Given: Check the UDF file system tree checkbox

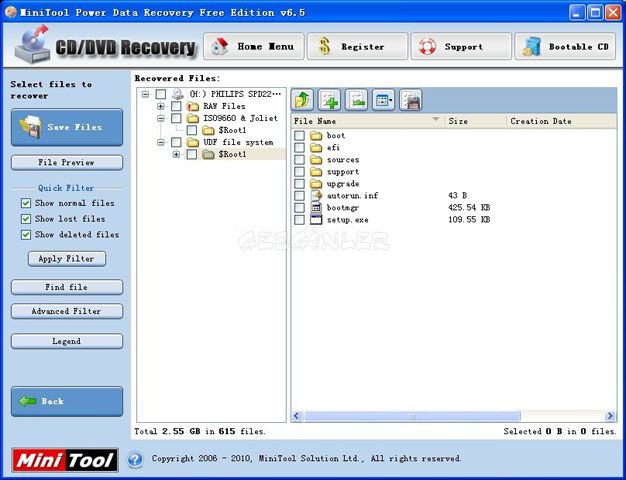Looking at the screenshot, I should coord(176,142).
